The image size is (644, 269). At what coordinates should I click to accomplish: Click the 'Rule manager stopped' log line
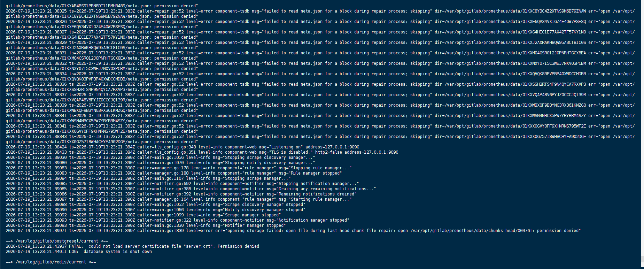[x=174, y=173]
